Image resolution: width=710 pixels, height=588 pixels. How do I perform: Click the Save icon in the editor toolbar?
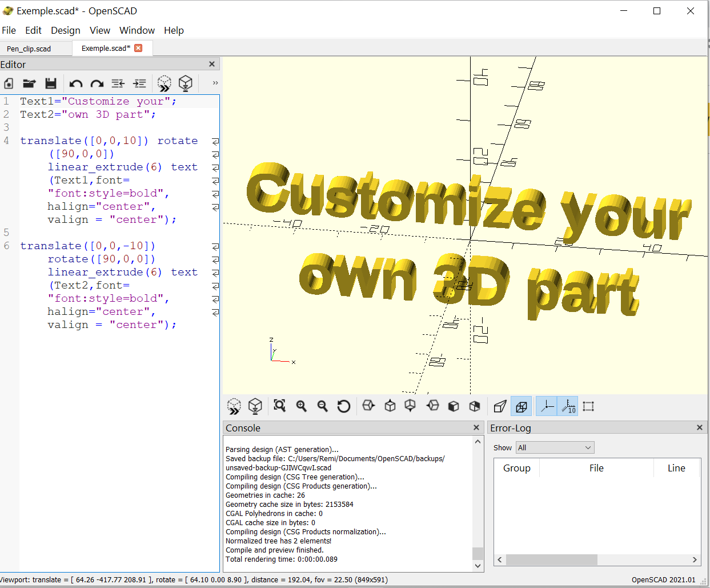tap(51, 83)
